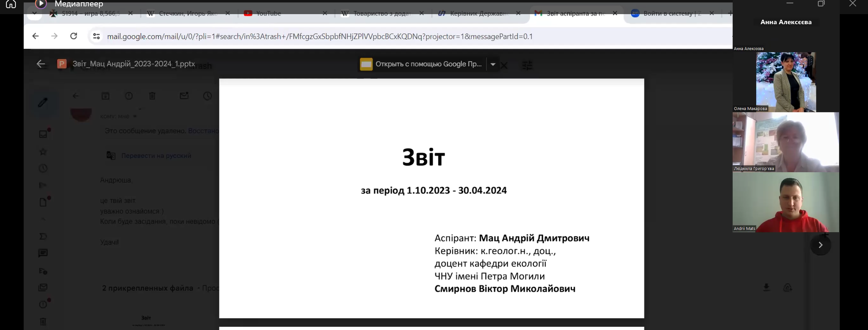868x330 pixels.
Task: Click the delete trash icon in mail toolbar
Action: pos(153,96)
